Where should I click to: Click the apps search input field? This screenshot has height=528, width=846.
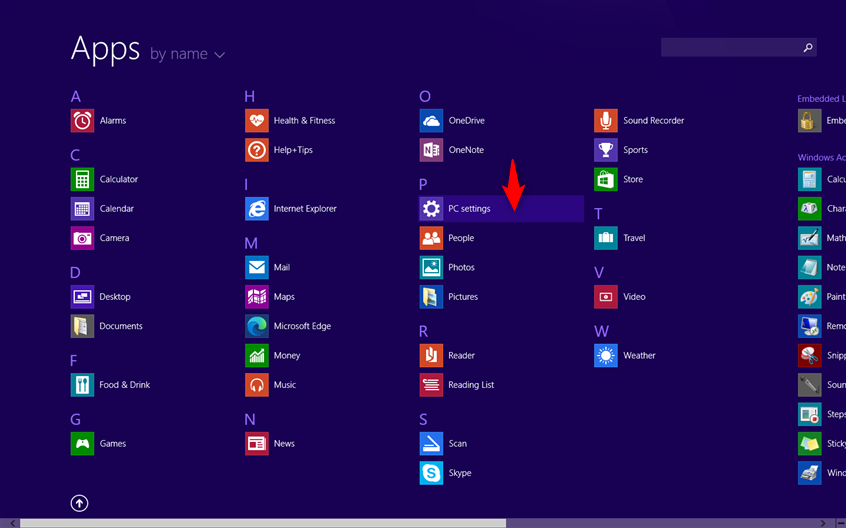pos(731,47)
